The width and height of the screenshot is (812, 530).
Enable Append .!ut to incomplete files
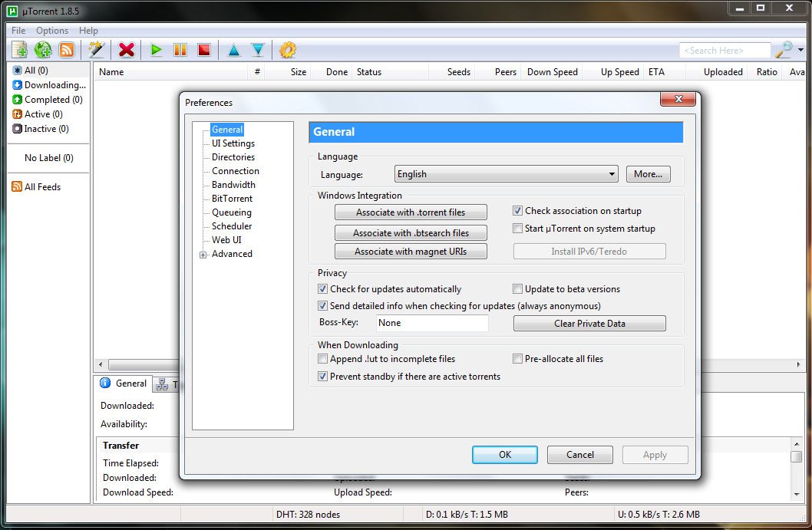(x=322, y=359)
